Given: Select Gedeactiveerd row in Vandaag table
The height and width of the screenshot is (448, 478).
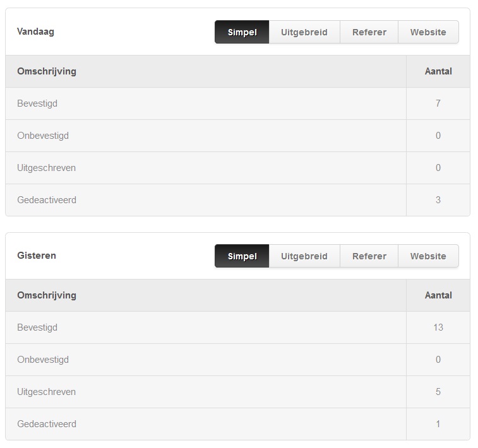Looking at the screenshot, I should point(238,200).
